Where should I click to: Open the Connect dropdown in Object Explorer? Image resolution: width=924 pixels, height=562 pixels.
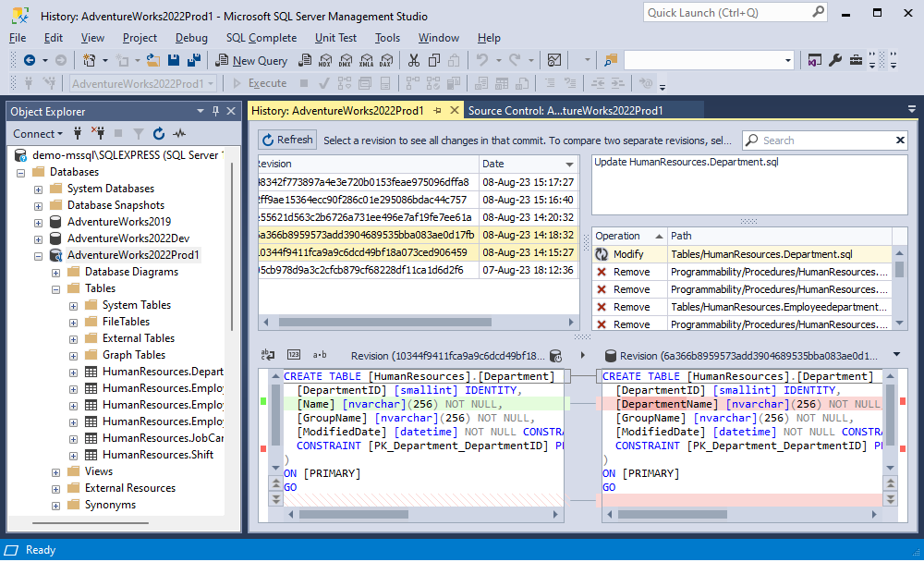(38, 134)
